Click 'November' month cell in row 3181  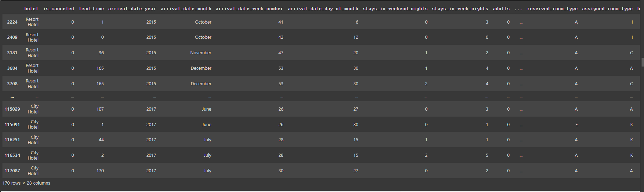(x=201, y=52)
